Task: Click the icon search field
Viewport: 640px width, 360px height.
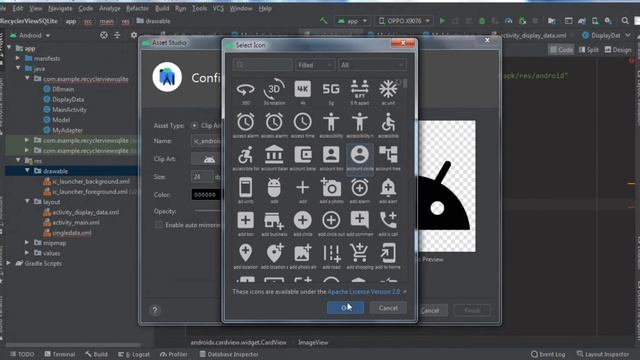Action: (x=262, y=65)
